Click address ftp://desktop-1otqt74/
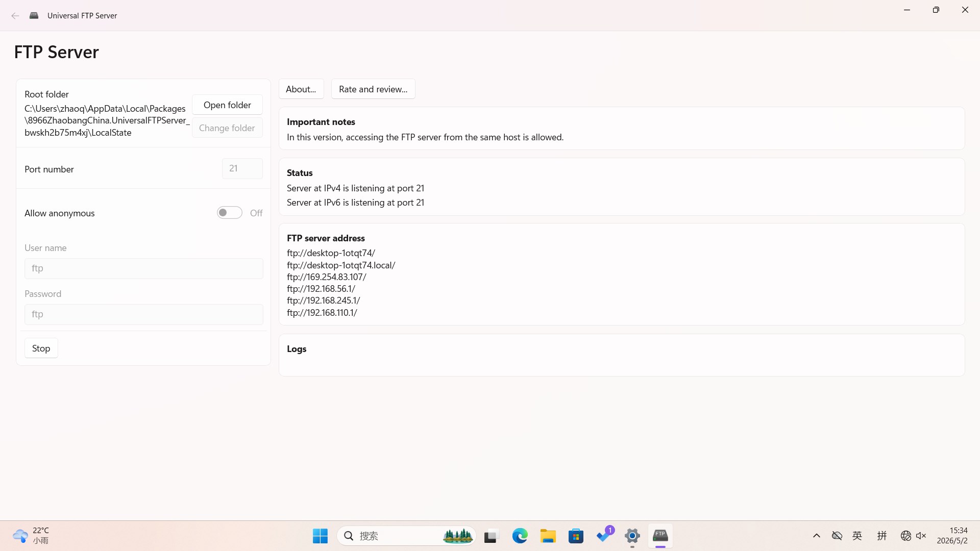This screenshot has width=980, height=551. (331, 253)
